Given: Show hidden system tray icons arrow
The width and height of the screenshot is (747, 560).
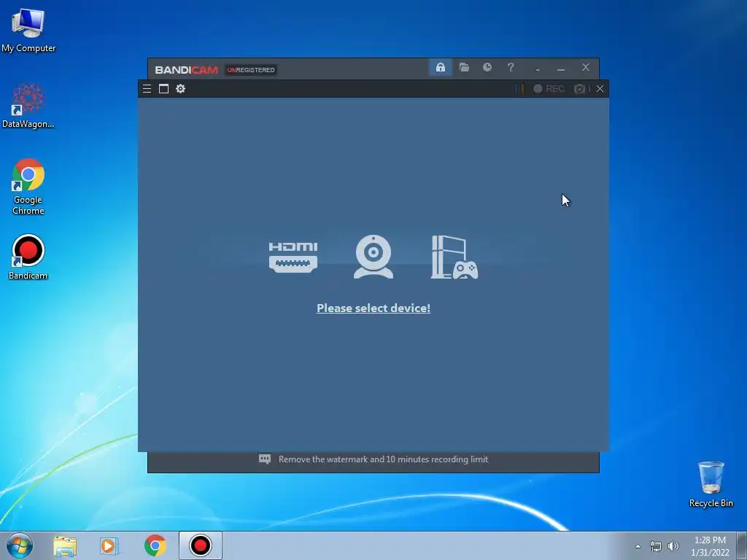Looking at the screenshot, I should click(638, 546).
